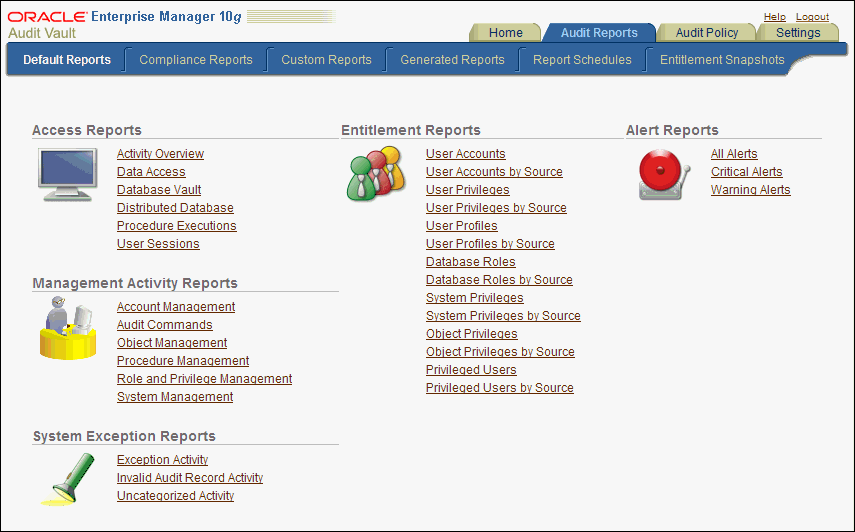The width and height of the screenshot is (855, 532).
Task: View the User Privileges report
Action: tap(467, 190)
